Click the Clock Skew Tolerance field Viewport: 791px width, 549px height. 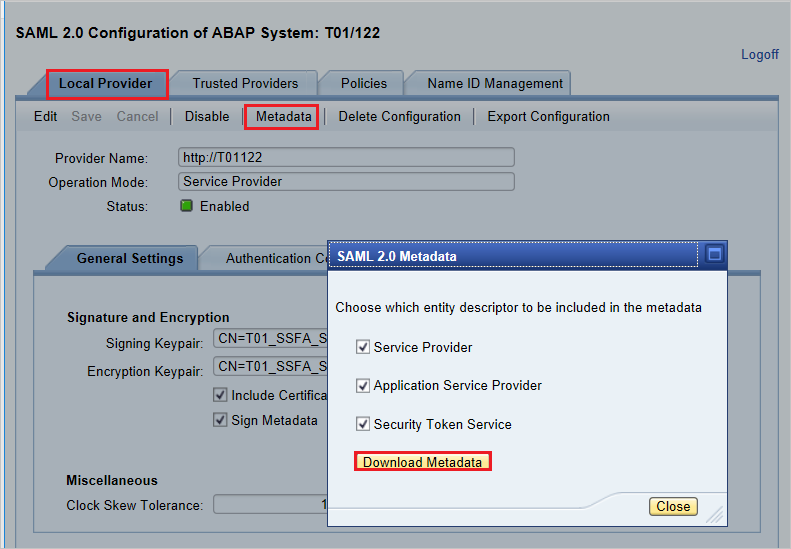coord(270,504)
